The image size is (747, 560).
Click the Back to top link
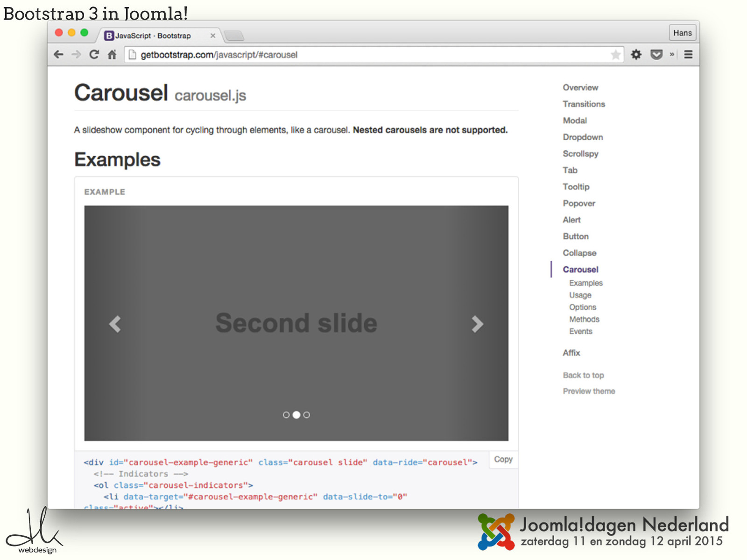pos(584,376)
